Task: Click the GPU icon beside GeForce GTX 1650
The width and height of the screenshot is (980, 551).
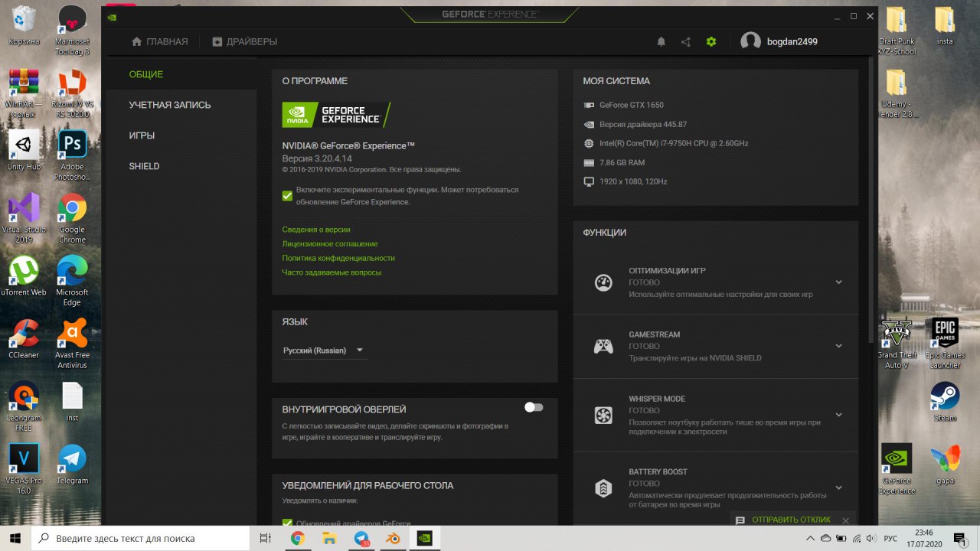Action: tap(589, 105)
